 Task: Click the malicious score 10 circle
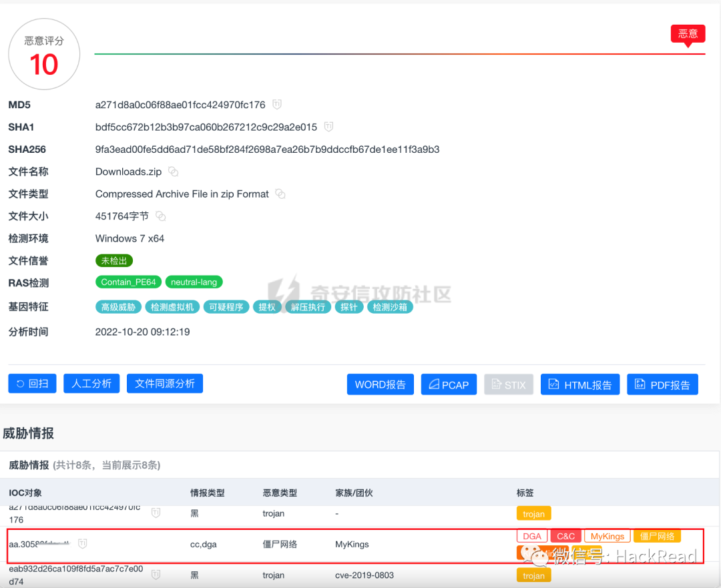44,54
